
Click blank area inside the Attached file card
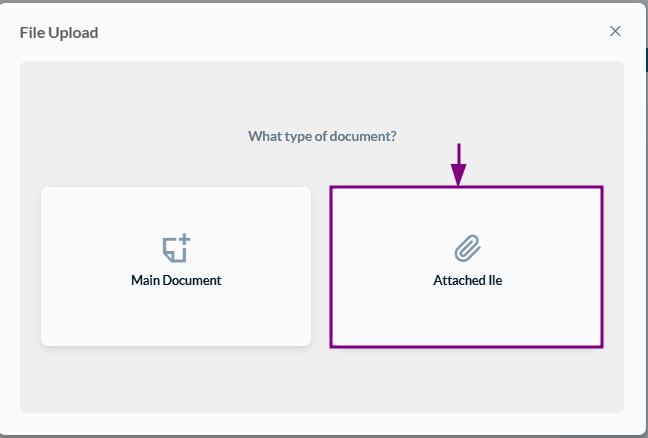point(467,318)
